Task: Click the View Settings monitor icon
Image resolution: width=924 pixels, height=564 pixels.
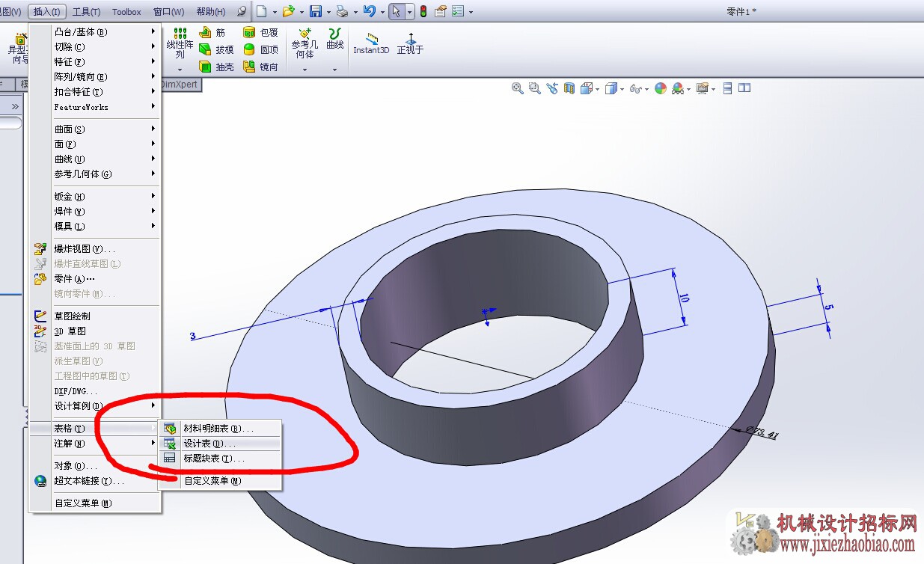Action: [x=702, y=88]
